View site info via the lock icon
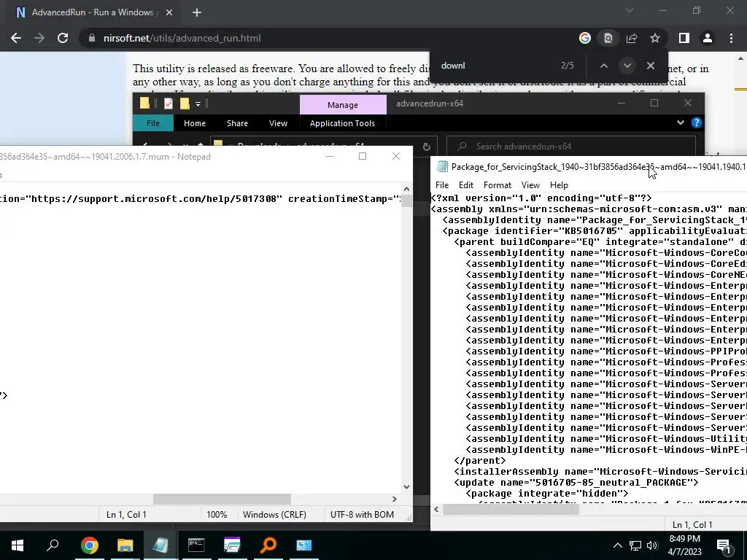This screenshot has height=560, width=747. (91, 38)
